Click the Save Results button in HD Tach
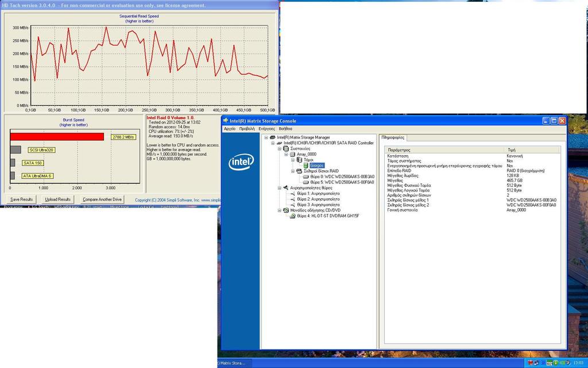This screenshot has width=588, height=368. coord(21,200)
